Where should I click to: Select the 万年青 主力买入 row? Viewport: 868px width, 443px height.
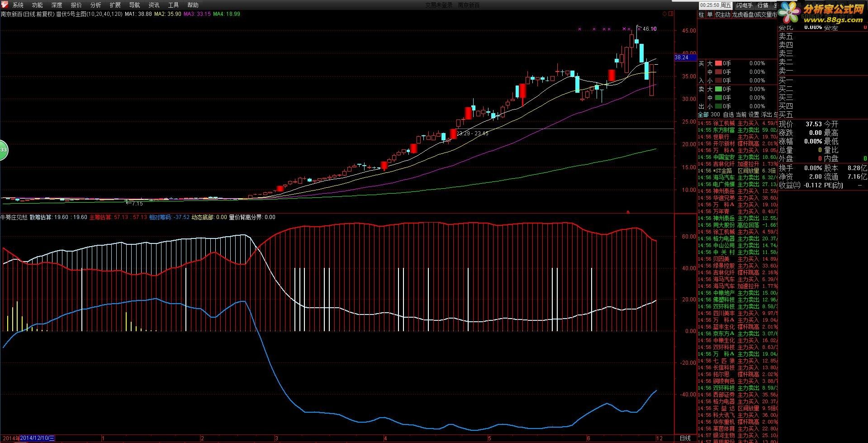(738, 211)
